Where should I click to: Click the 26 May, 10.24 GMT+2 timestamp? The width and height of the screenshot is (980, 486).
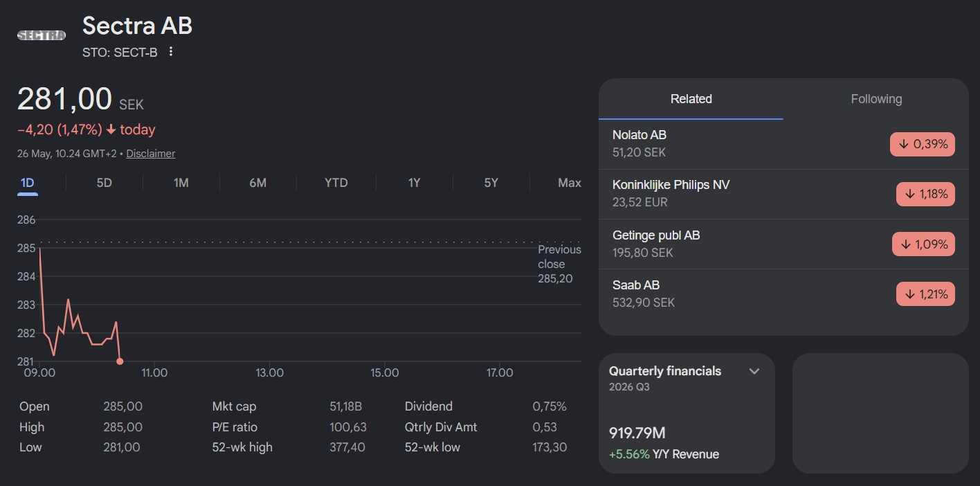pyautogui.click(x=67, y=154)
